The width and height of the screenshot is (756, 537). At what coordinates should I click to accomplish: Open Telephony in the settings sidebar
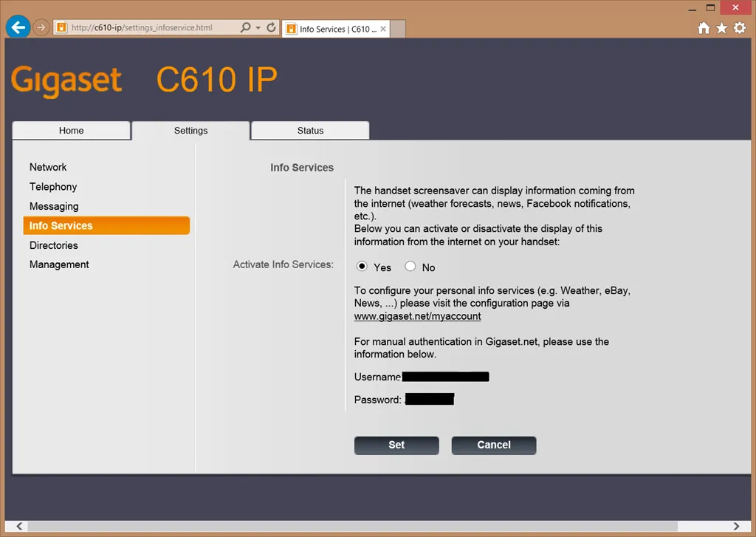[53, 187]
